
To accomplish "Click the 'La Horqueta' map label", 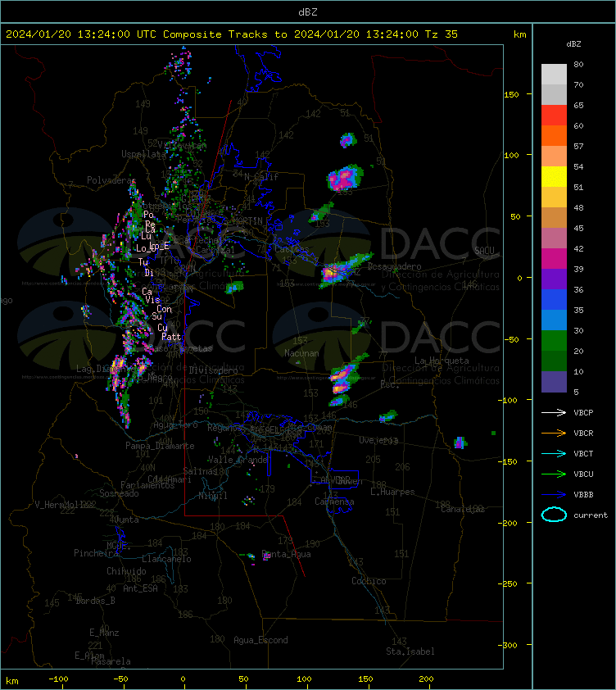I will (x=442, y=361).
